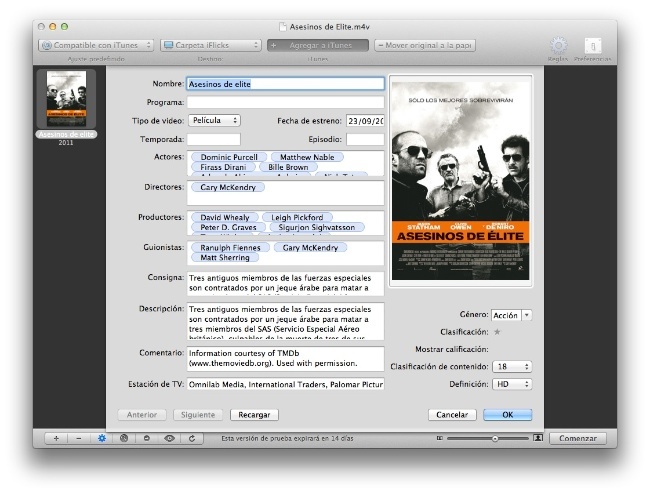Select the Matt Sherring writer token
650x494 pixels.
tap(225, 257)
